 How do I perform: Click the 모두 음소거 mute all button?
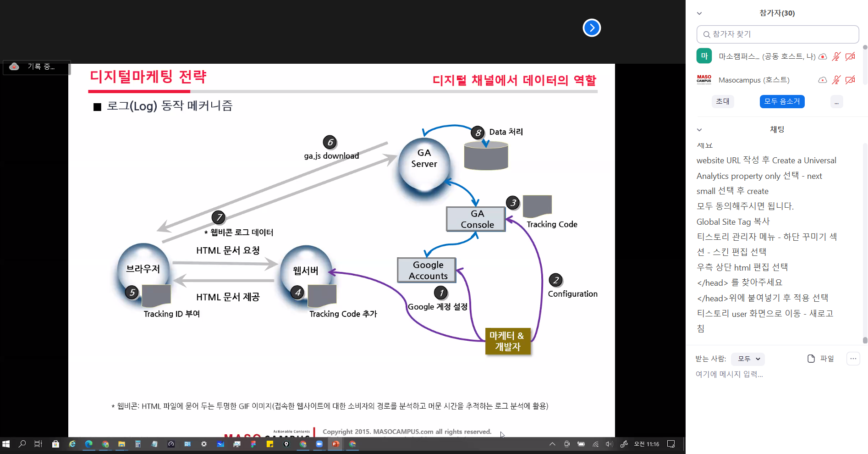pyautogui.click(x=782, y=102)
